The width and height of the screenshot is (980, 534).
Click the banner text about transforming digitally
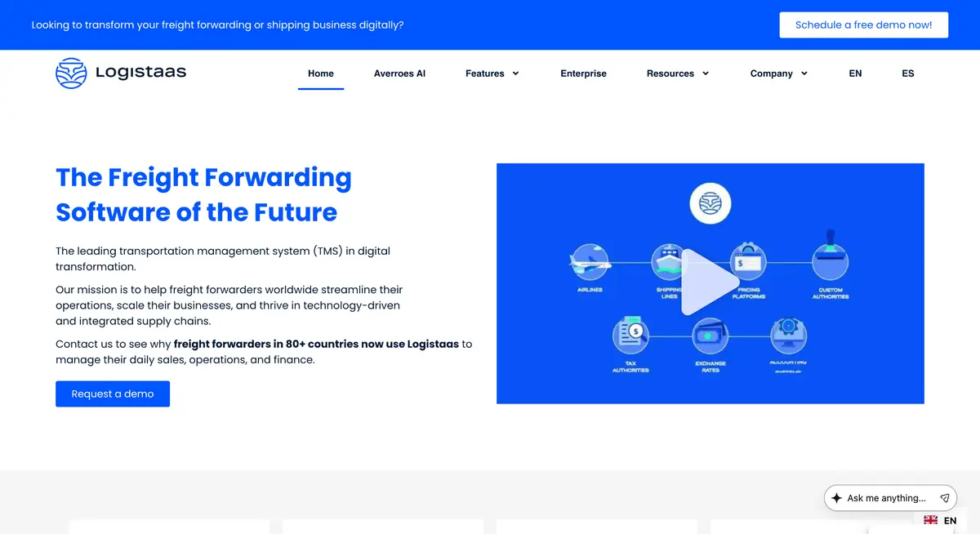[217, 24]
